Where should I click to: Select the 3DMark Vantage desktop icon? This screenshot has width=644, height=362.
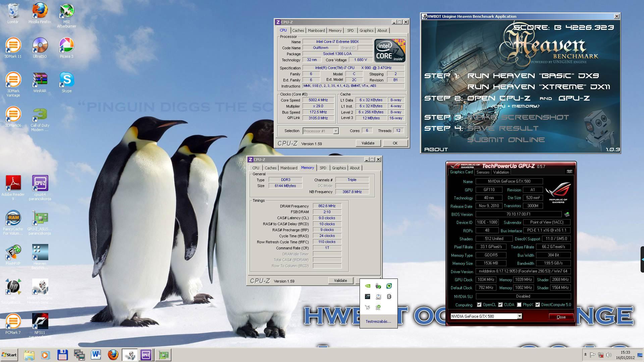pyautogui.click(x=13, y=84)
